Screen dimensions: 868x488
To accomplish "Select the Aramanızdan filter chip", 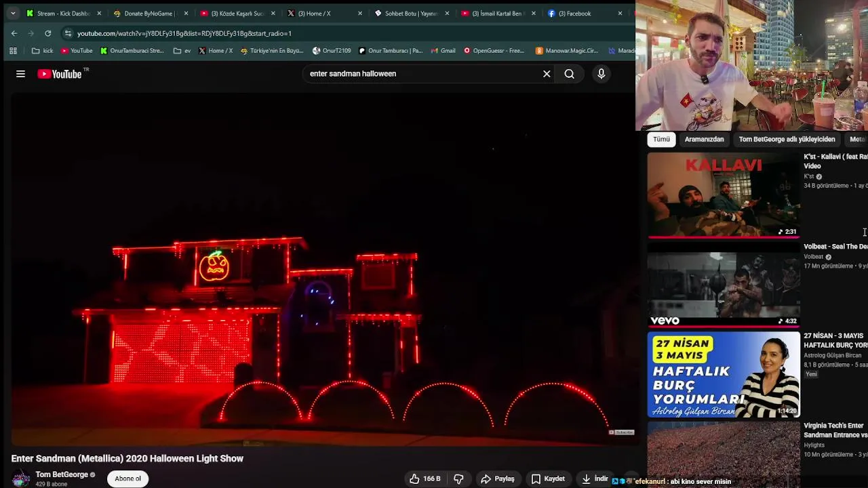I will pyautogui.click(x=704, y=139).
